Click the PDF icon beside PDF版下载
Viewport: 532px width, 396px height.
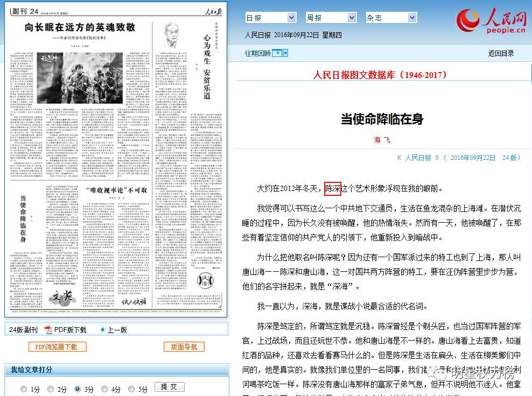[x=48, y=329]
